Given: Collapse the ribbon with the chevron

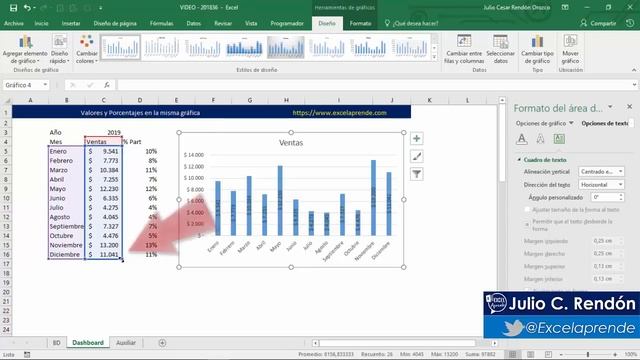Looking at the screenshot, I should click(x=634, y=70).
